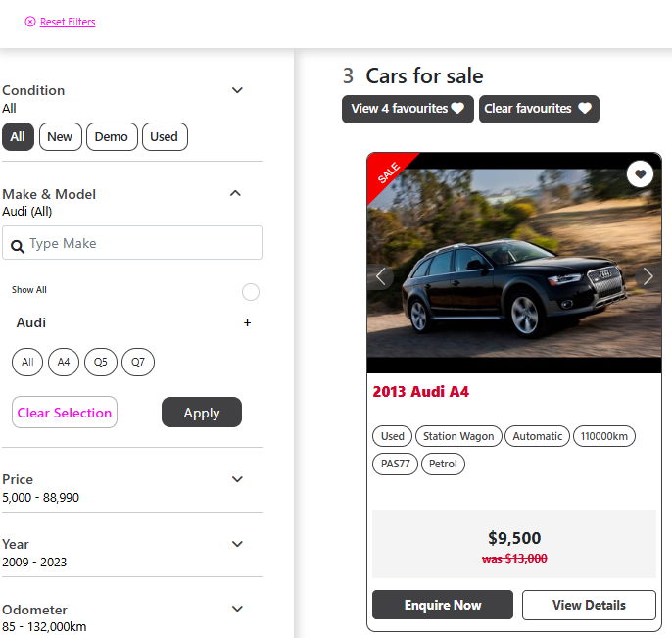This screenshot has width=672, height=638.
Task: Expand the Price filter section
Action: coord(236,479)
